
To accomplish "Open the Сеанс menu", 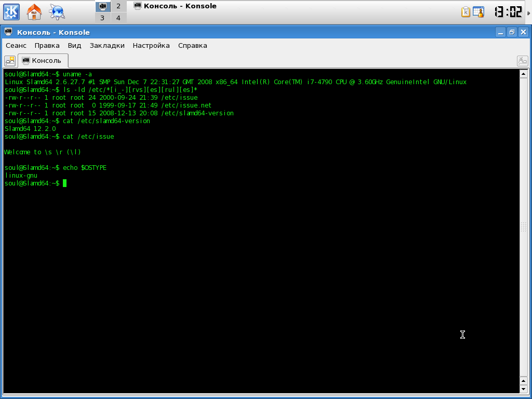I will [x=16, y=46].
